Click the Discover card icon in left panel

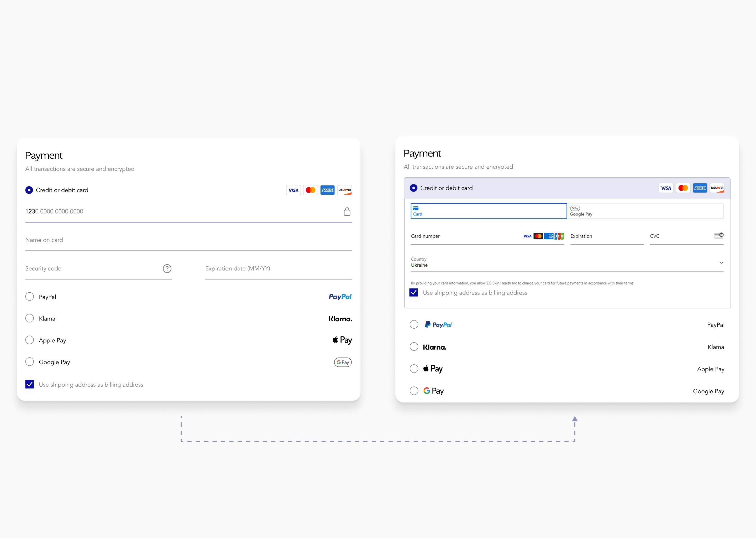(x=345, y=190)
